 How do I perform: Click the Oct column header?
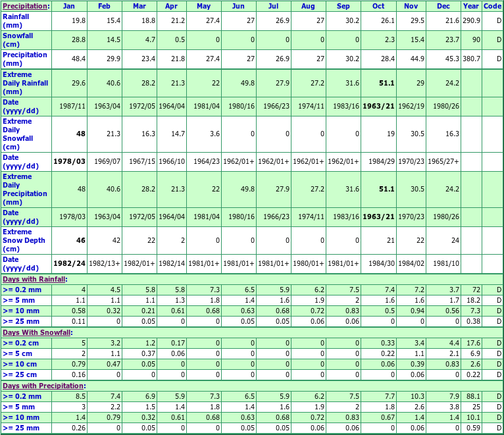click(x=378, y=6)
